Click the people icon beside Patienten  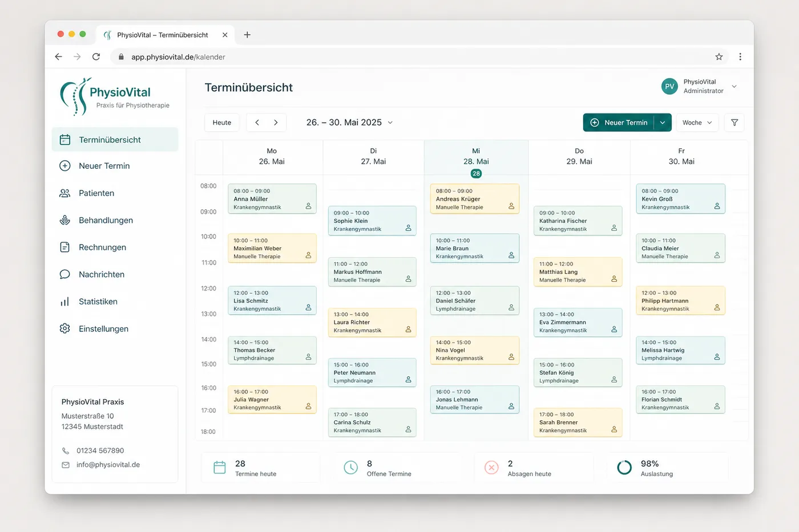tap(65, 193)
